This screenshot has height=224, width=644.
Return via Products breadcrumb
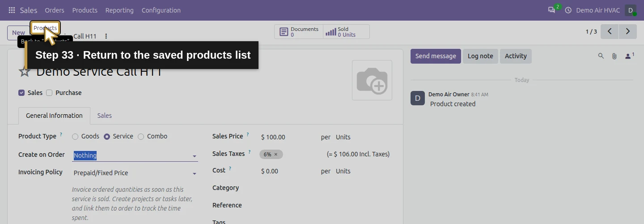pos(45,28)
